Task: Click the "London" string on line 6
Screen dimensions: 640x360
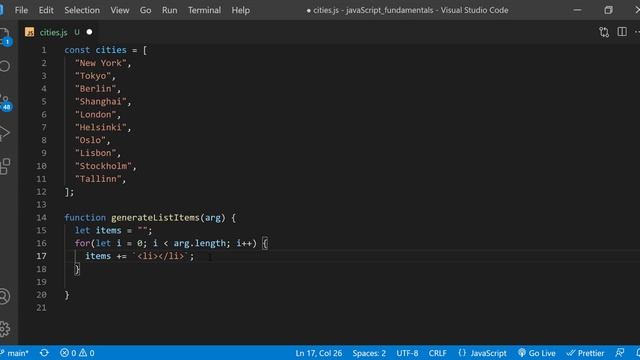Action: 95,115
